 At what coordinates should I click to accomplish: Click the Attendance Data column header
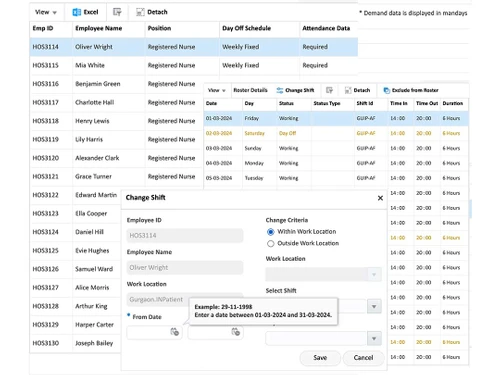coord(326,28)
